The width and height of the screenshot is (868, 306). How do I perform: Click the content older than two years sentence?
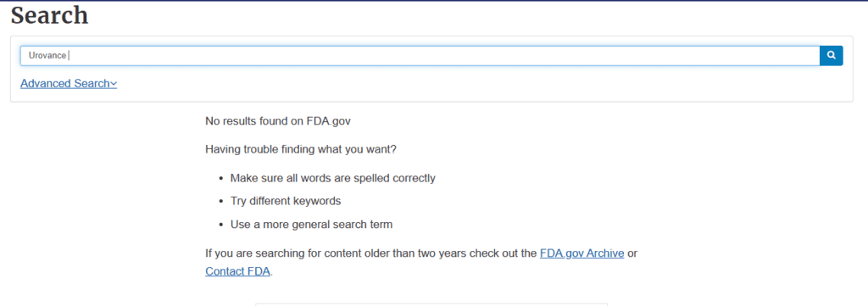(421, 262)
